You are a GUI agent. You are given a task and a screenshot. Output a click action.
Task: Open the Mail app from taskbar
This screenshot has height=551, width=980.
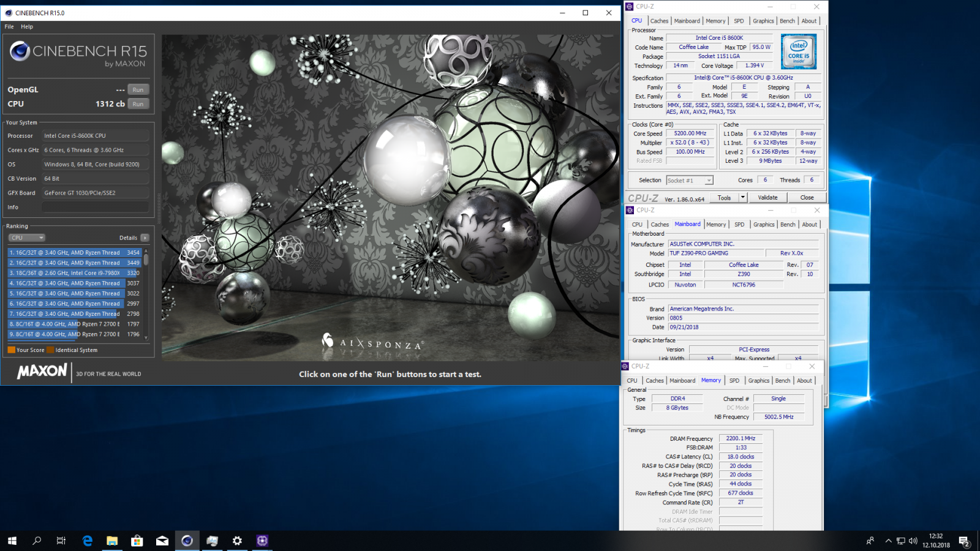(x=162, y=541)
